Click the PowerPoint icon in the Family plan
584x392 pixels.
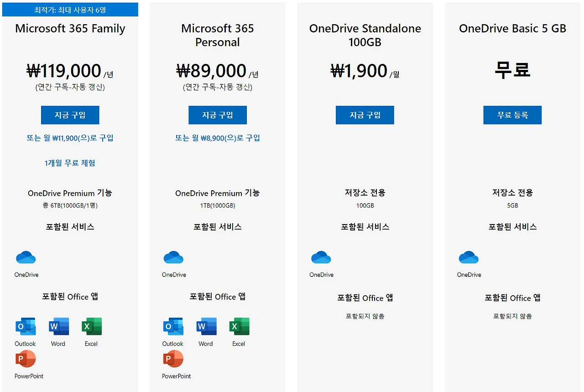26,359
